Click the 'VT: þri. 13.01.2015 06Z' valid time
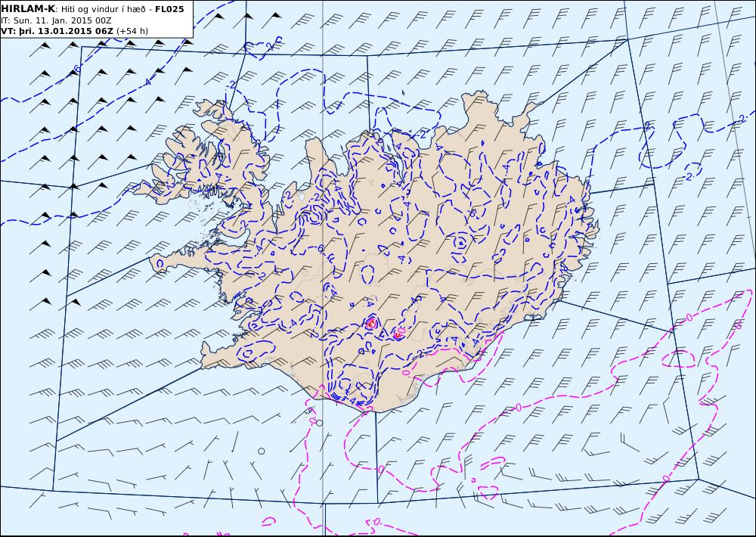Viewport: 756px width, 537px height. 57,31
